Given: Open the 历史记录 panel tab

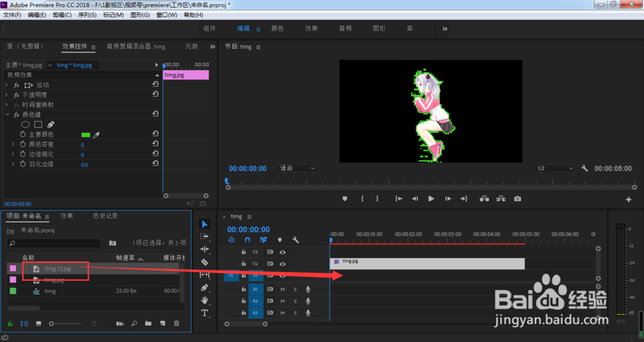Looking at the screenshot, I should point(105,216).
